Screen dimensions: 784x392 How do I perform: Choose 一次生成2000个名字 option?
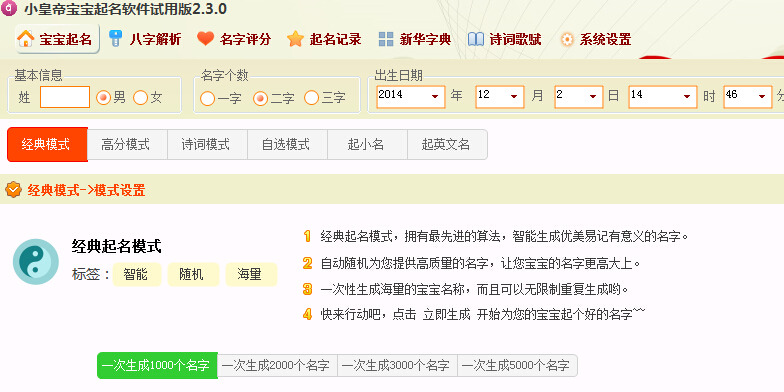click(x=277, y=366)
